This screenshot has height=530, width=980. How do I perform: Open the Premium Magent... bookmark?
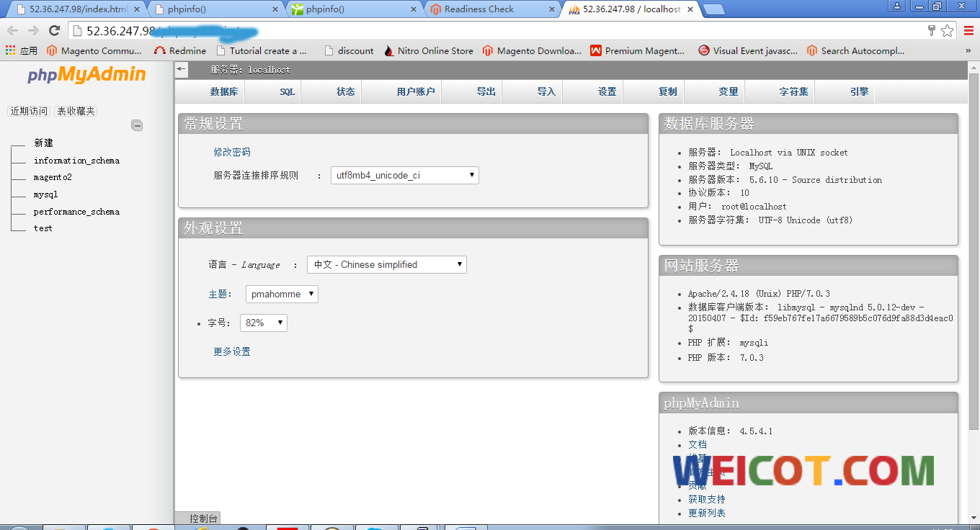[x=638, y=51]
